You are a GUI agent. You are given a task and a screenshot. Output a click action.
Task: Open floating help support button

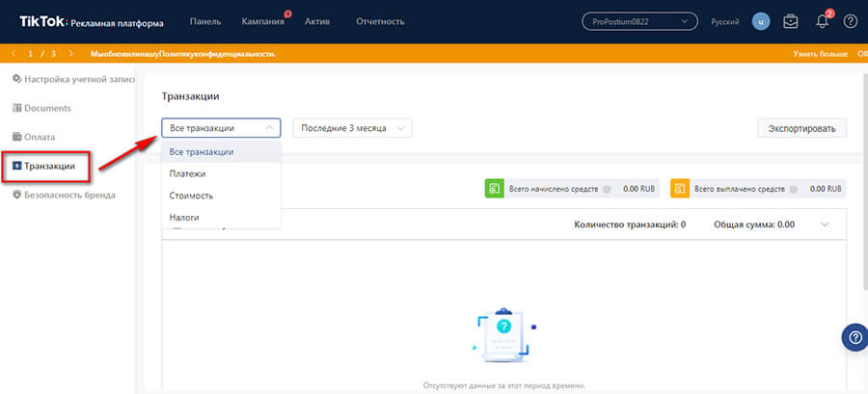[854, 337]
